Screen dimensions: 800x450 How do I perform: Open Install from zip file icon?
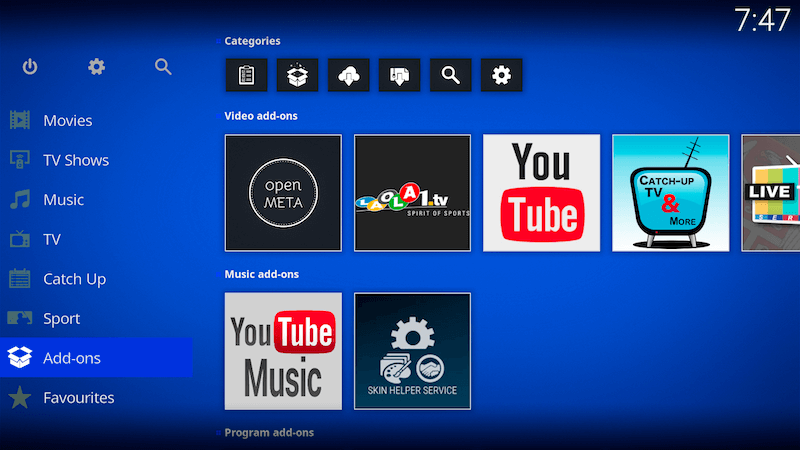399,75
